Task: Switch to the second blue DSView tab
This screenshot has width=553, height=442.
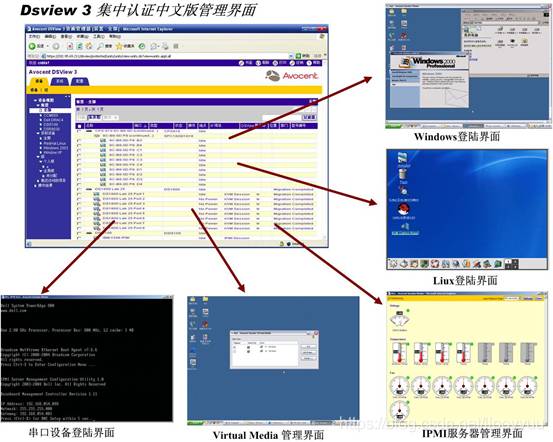Action: point(60,81)
